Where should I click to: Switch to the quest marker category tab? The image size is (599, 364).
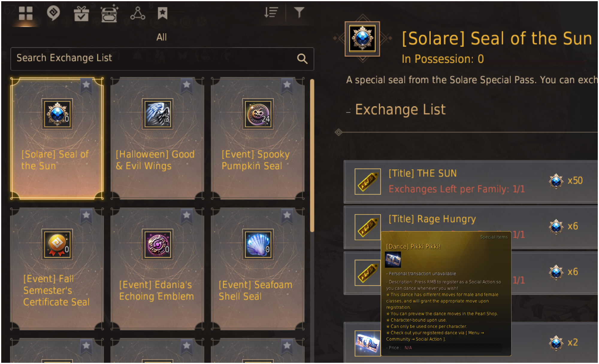pos(53,13)
